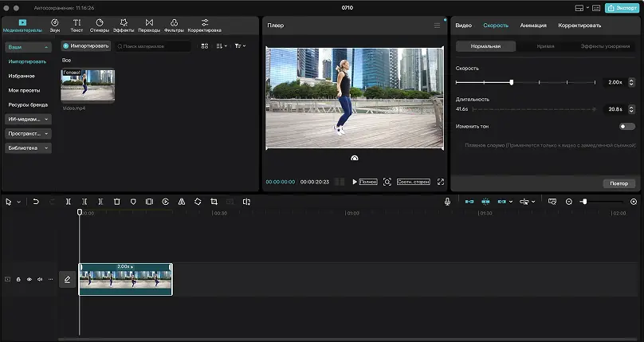The height and width of the screenshot is (342, 644).
Task: Zoom out timeline with the minus icon
Action: [569, 202]
